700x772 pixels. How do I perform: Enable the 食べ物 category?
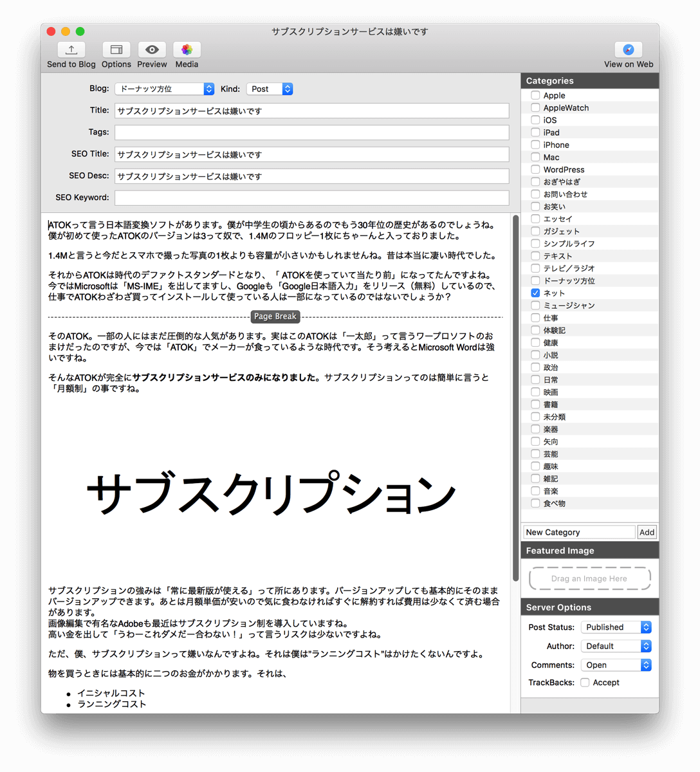(535, 503)
